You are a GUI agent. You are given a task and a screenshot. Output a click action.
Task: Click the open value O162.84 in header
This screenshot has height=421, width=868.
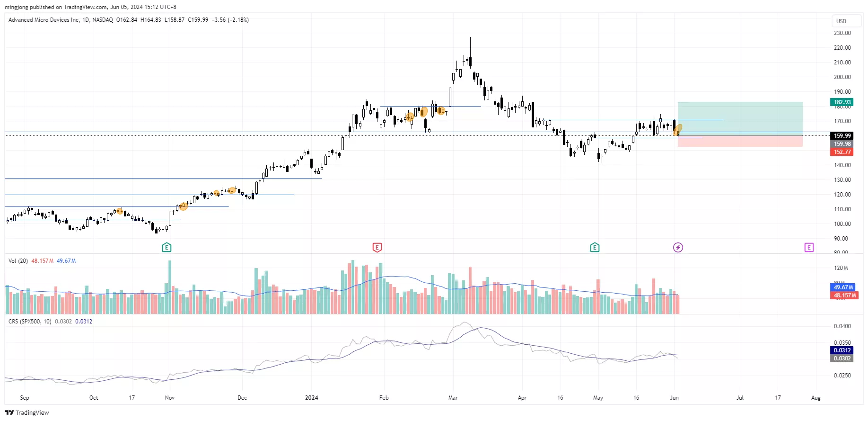click(127, 20)
